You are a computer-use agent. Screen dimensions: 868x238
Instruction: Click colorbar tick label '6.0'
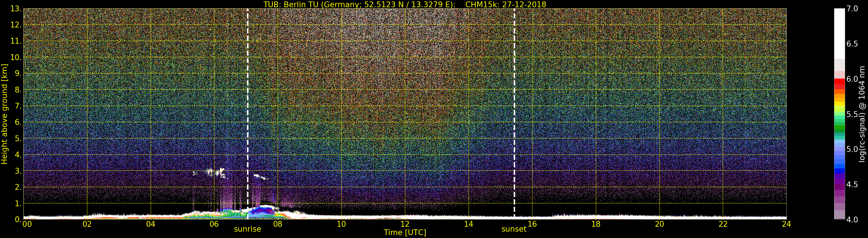pyautogui.click(x=852, y=79)
